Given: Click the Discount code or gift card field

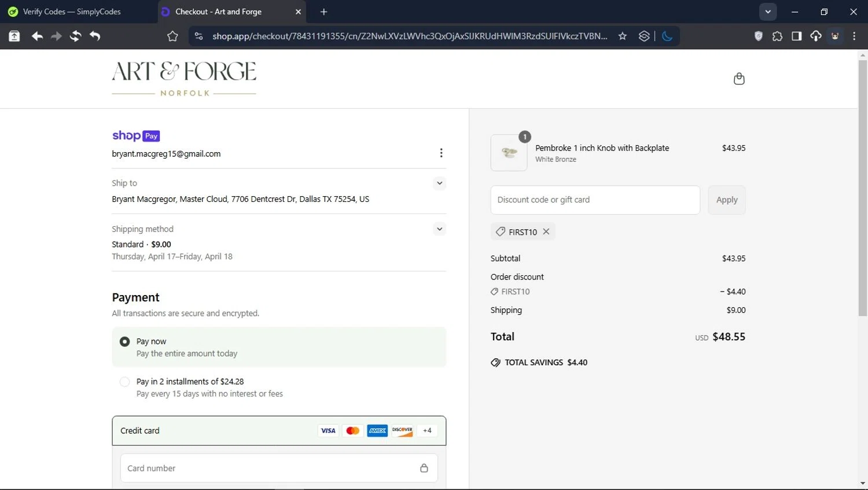Looking at the screenshot, I should pos(595,200).
